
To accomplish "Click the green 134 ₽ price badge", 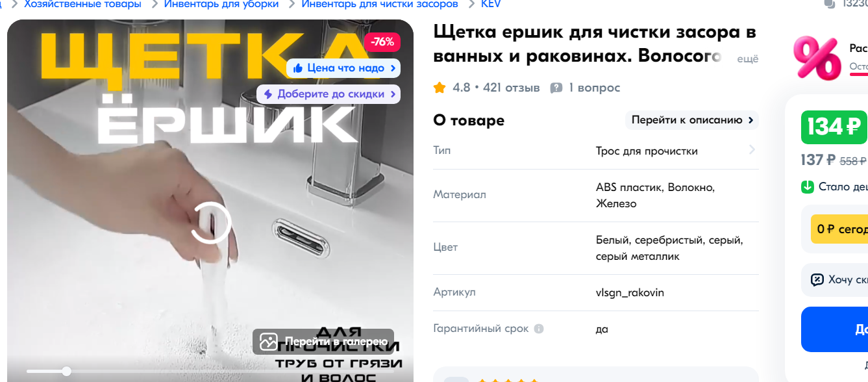I will pyautogui.click(x=834, y=127).
